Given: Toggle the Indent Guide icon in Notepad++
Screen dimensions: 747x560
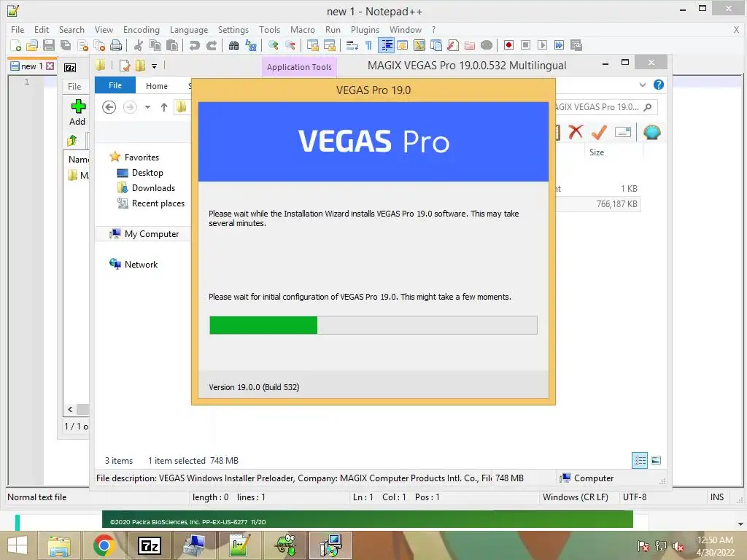Looking at the screenshot, I should point(387,45).
